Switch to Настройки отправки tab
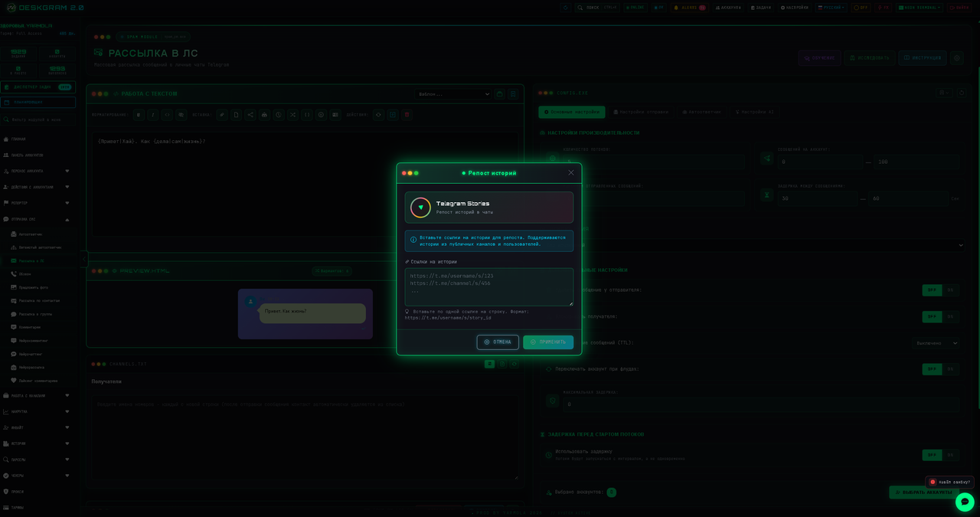980x517 pixels. (640, 112)
